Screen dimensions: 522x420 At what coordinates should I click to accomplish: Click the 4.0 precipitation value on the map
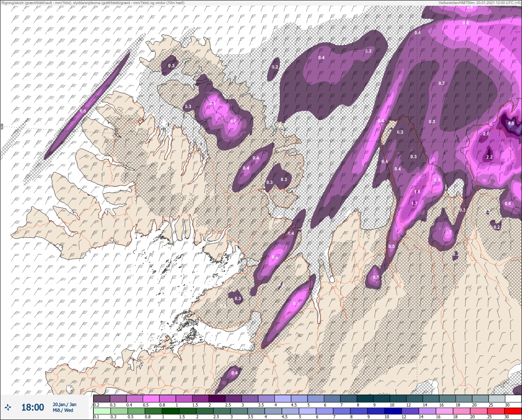coord(511,123)
